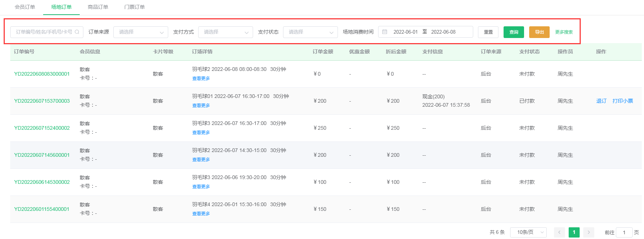Switch to the 会员订单 tab

coord(25,7)
